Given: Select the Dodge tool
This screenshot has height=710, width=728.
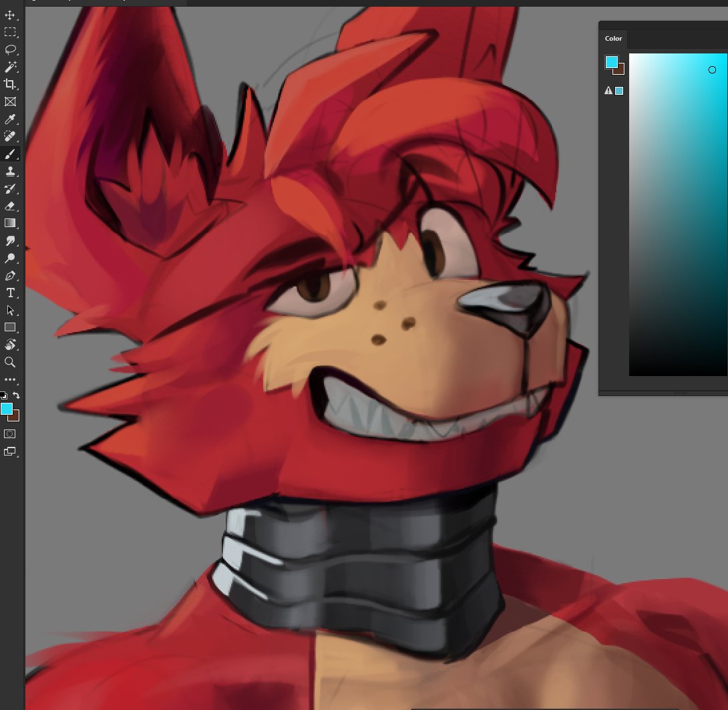Looking at the screenshot, I should coord(10,258).
